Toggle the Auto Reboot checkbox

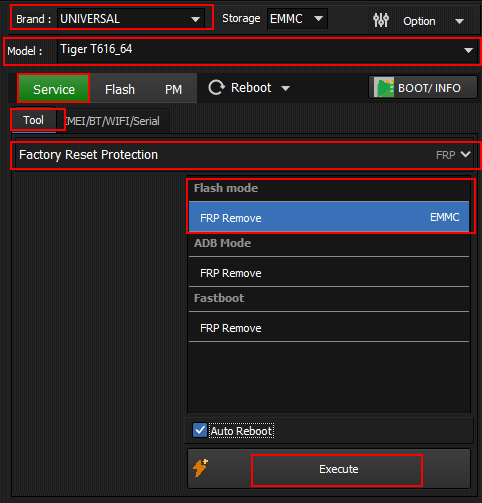(x=200, y=430)
